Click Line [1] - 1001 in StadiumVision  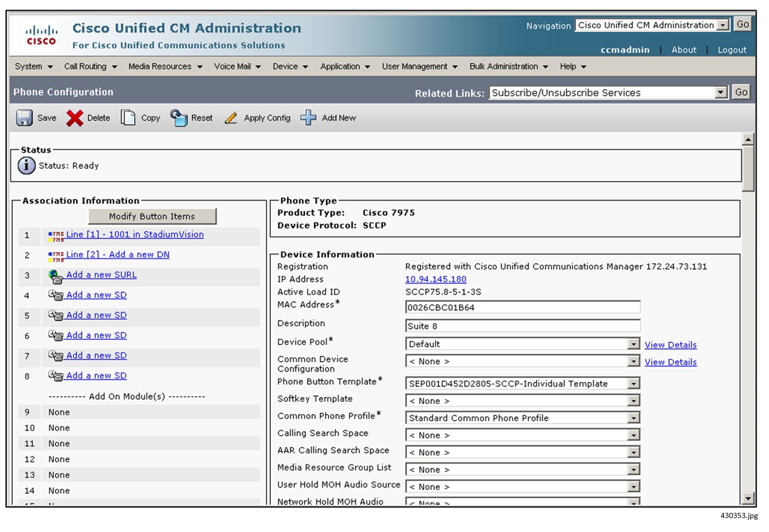134,234
